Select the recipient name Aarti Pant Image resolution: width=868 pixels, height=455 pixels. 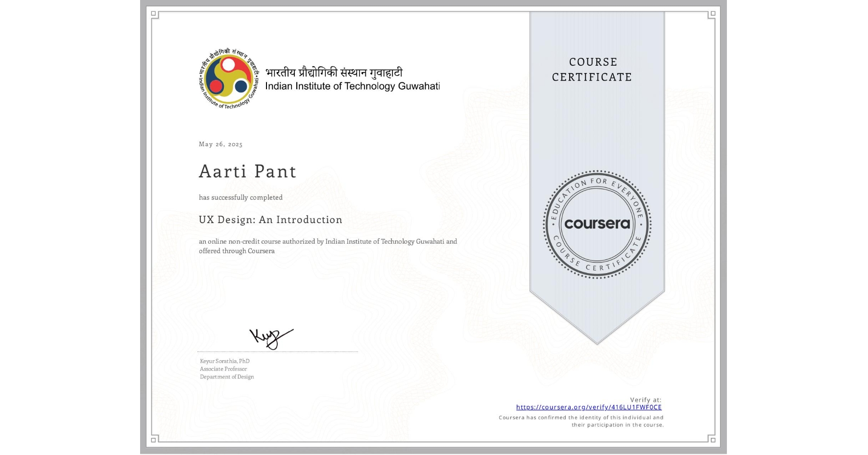247,172
